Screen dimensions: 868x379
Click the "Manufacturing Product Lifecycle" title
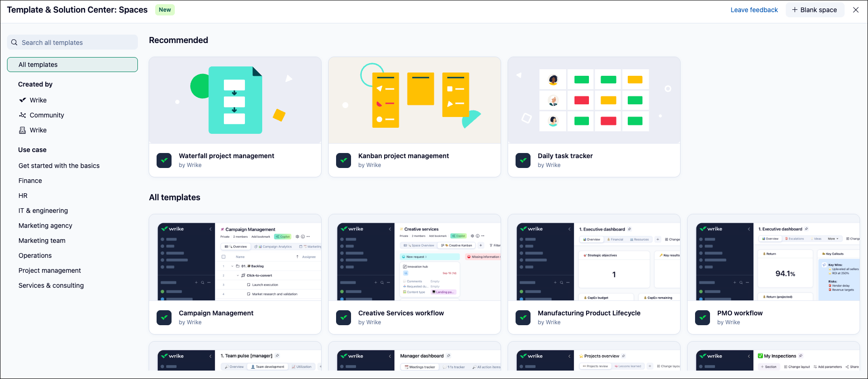589,313
